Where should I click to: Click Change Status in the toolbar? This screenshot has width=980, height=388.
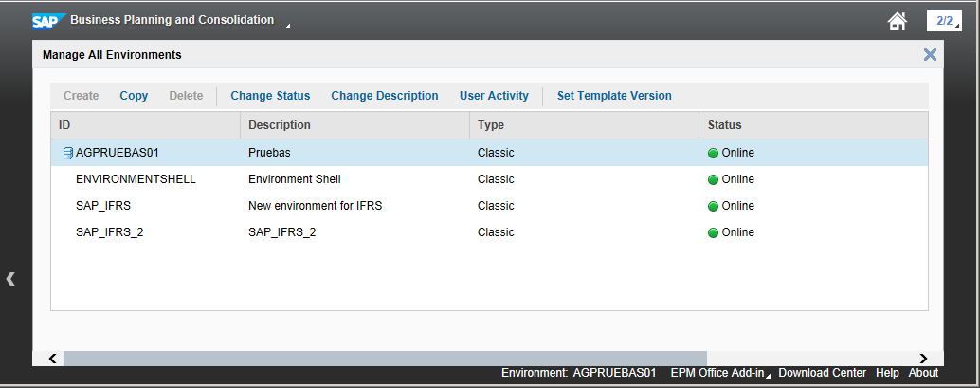270,96
